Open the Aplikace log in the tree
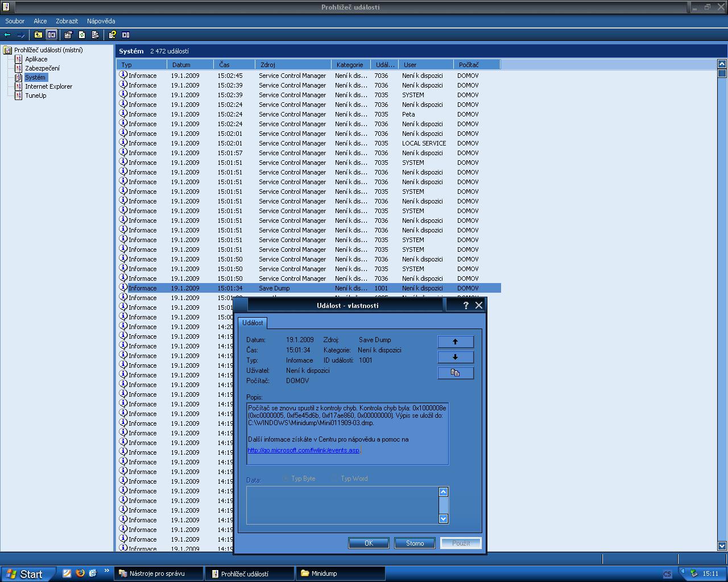Image resolution: width=728 pixels, height=582 pixels. pyautogui.click(x=36, y=59)
